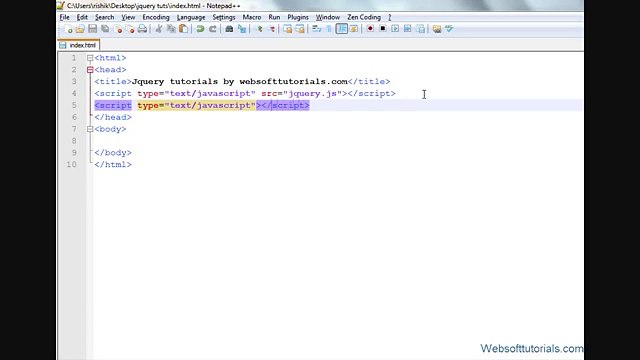Click the Redo toolbar icon

tap(213, 29)
